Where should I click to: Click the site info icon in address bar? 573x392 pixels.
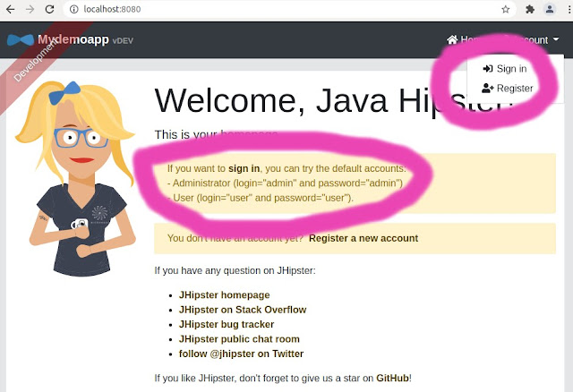pos(73,9)
